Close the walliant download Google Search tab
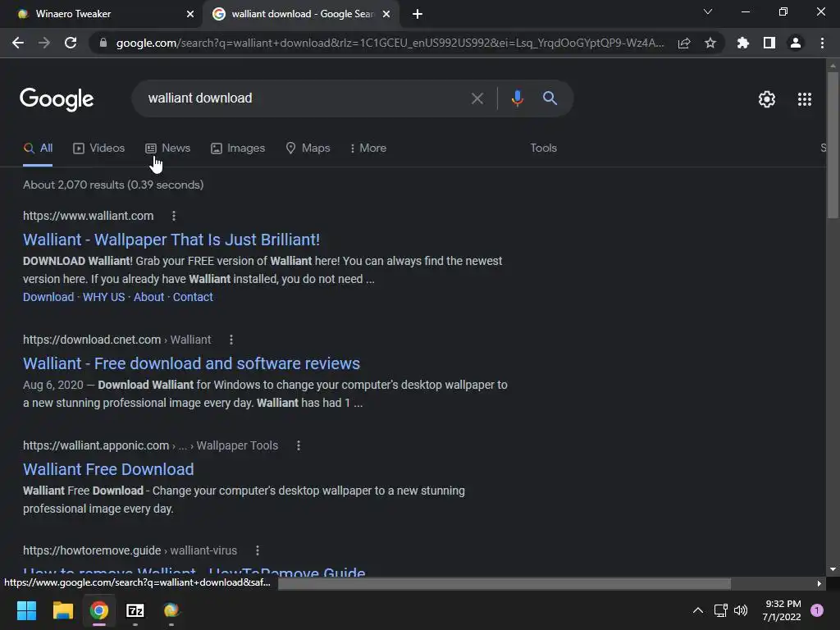Image resolution: width=840 pixels, height=630 pixels. pyautogui.click(x=386, y=14)
